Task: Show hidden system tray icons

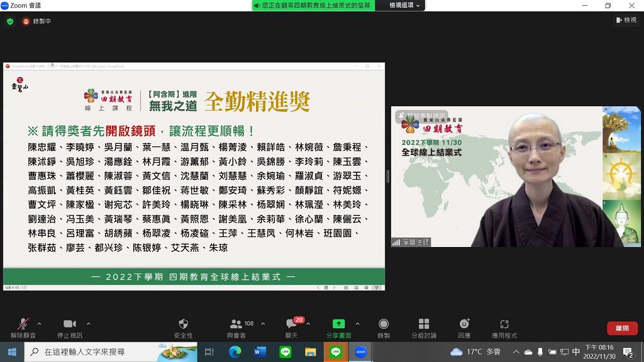Action: click(516, 352)
